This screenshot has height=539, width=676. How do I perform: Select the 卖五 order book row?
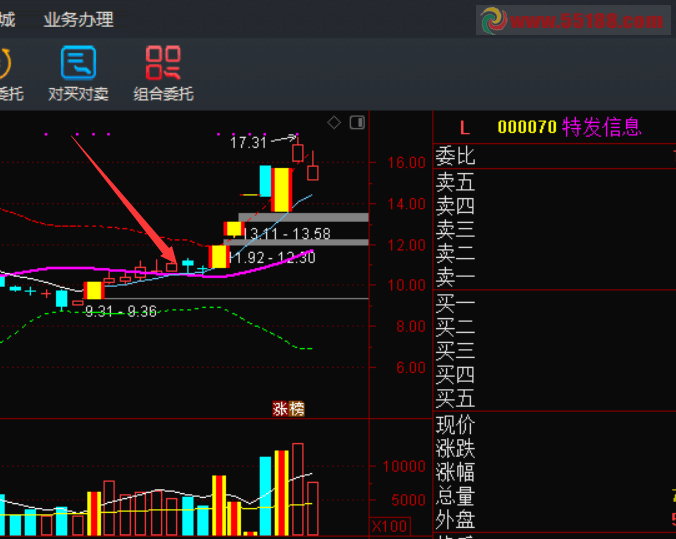(456, 182)
